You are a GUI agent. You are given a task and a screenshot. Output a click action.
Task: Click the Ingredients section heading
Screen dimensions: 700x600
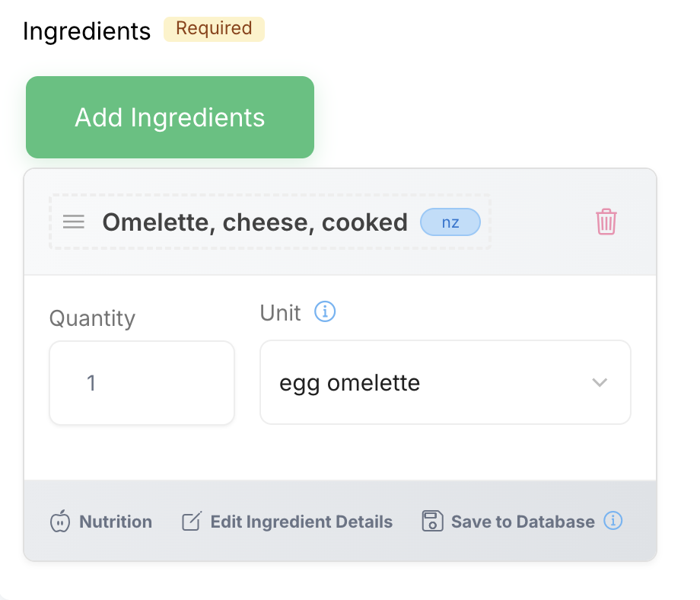87,31
